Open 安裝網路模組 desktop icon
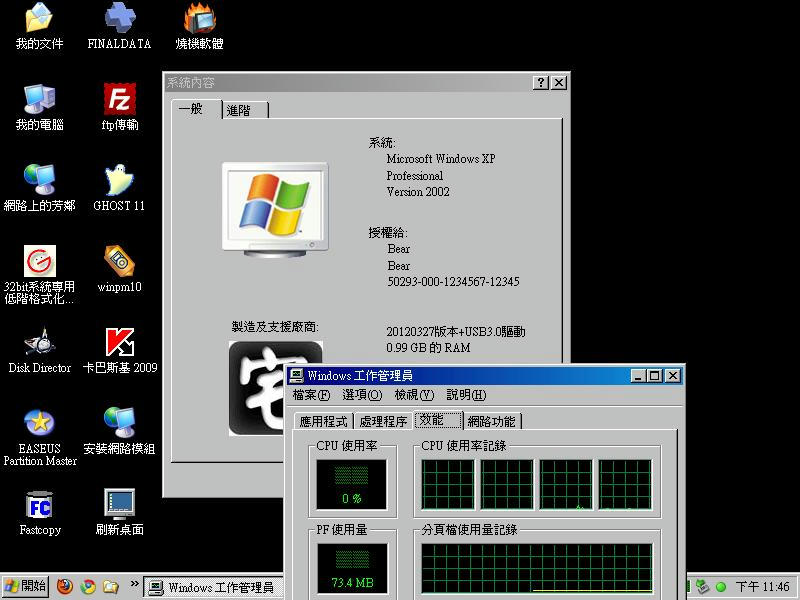This screenshot has width=800, height=600. (x=119, y=423)
